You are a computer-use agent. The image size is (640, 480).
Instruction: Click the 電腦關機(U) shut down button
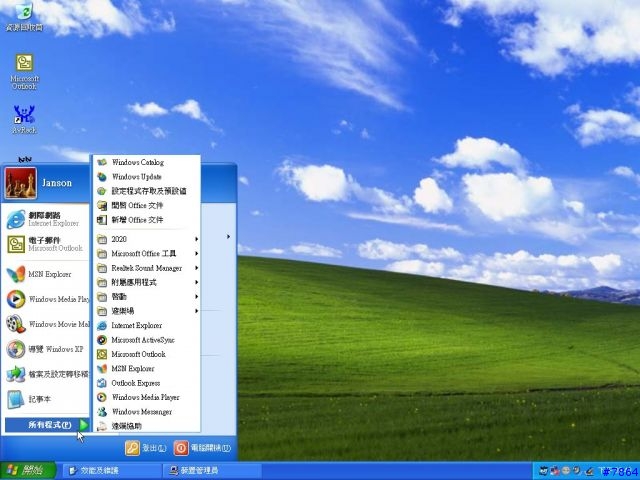[x=202, y=448]
